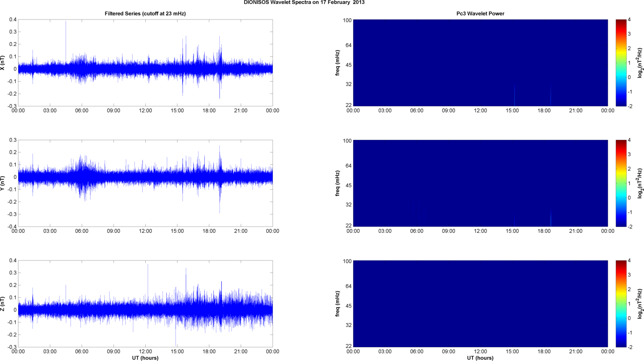Screen dimensions: 644x361
Task: Select the 'Filtered Series (cutoff at 23 mHz)' heading
Action: coord(145,14)
